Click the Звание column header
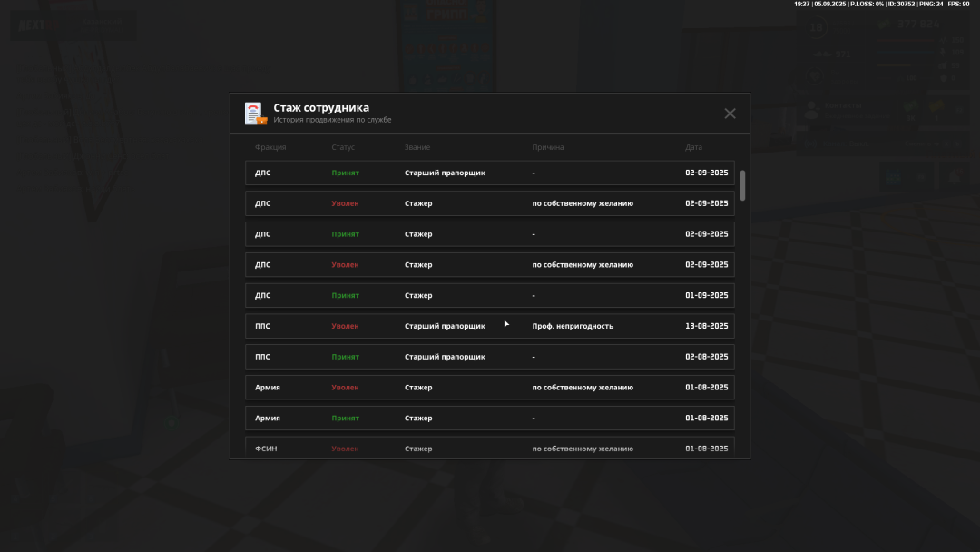 tap(417, 147)
